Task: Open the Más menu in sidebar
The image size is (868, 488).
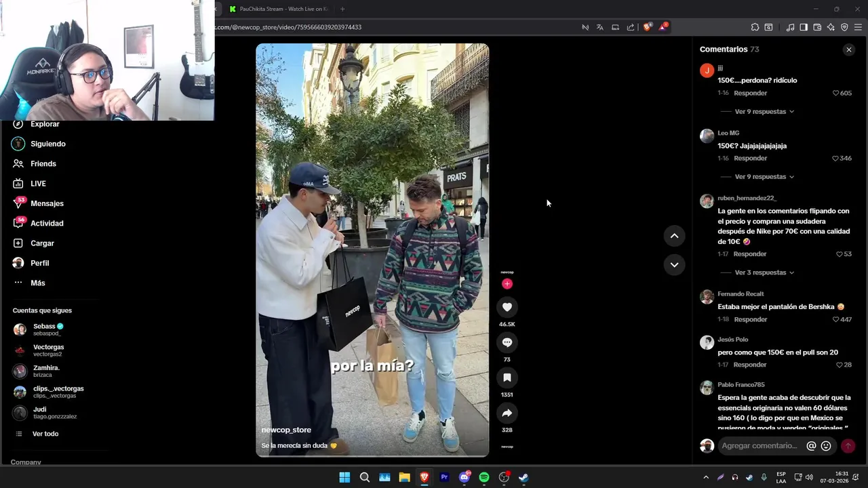Action: [37, 283]
